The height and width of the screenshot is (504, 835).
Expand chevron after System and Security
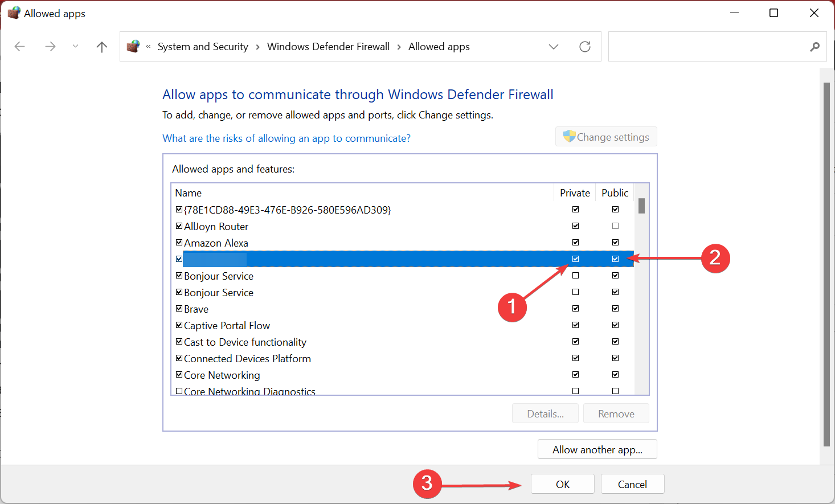(257, 47)
